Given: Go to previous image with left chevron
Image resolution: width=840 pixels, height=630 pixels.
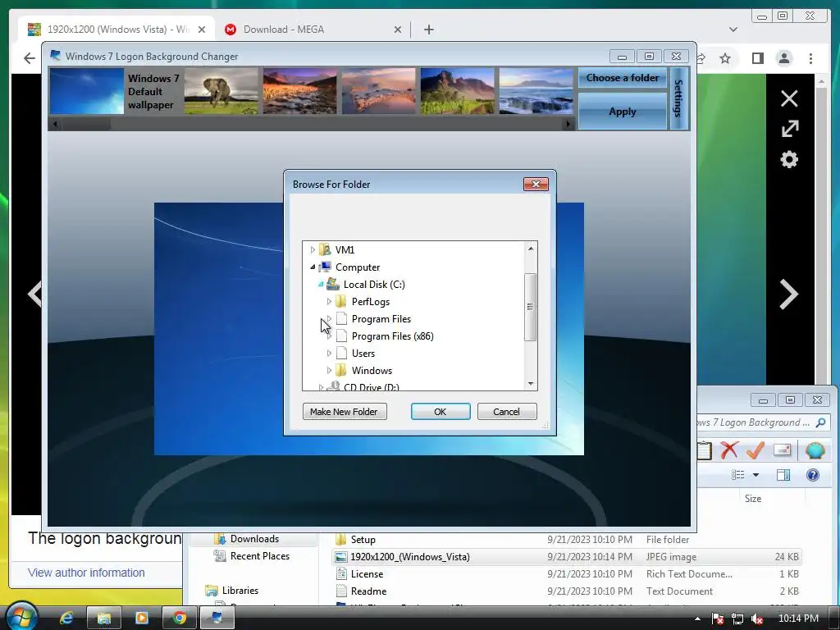Looking at the screenshot, I should [34, 294].
